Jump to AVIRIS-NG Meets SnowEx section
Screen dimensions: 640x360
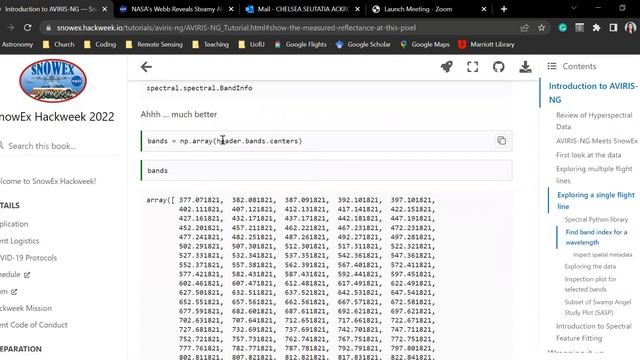(x=596, y=141)
